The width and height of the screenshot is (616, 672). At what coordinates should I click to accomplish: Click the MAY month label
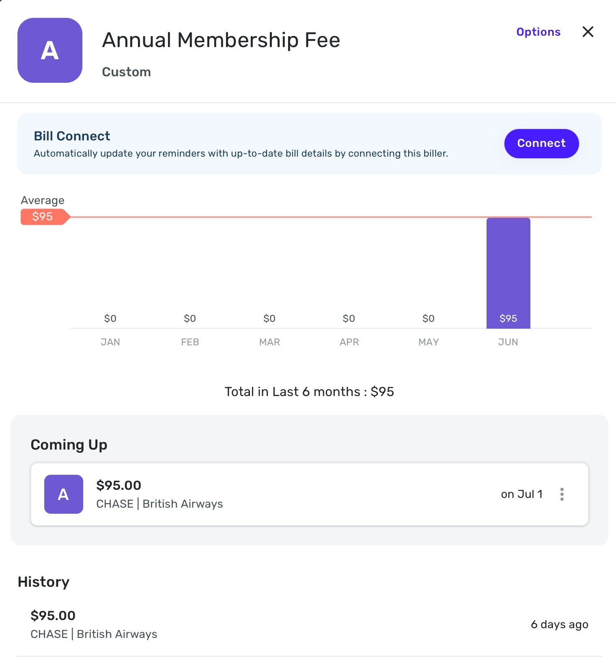click(x=429, y=342)
